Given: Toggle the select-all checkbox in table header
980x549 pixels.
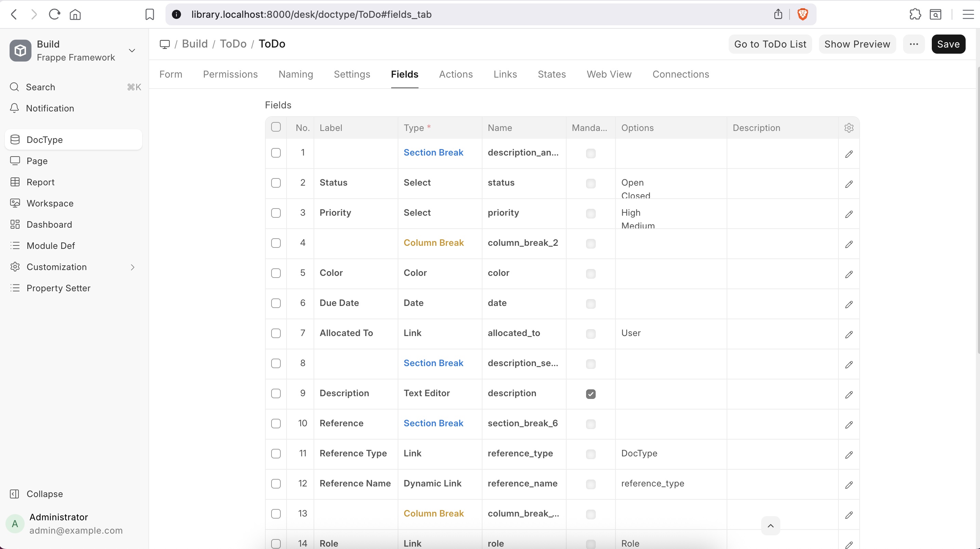Looking at the screenshot, I should tap(276, 127).
